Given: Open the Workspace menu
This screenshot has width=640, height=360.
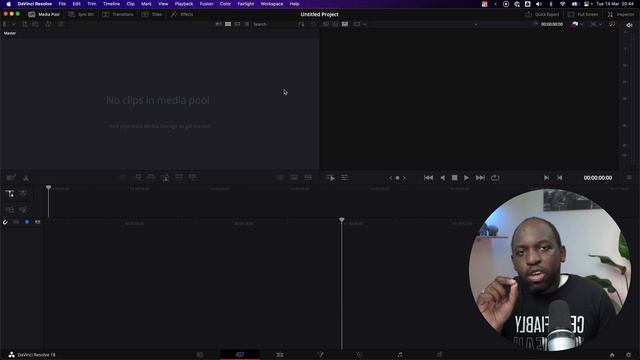Looking at the screenshot, I should [271, 4].
